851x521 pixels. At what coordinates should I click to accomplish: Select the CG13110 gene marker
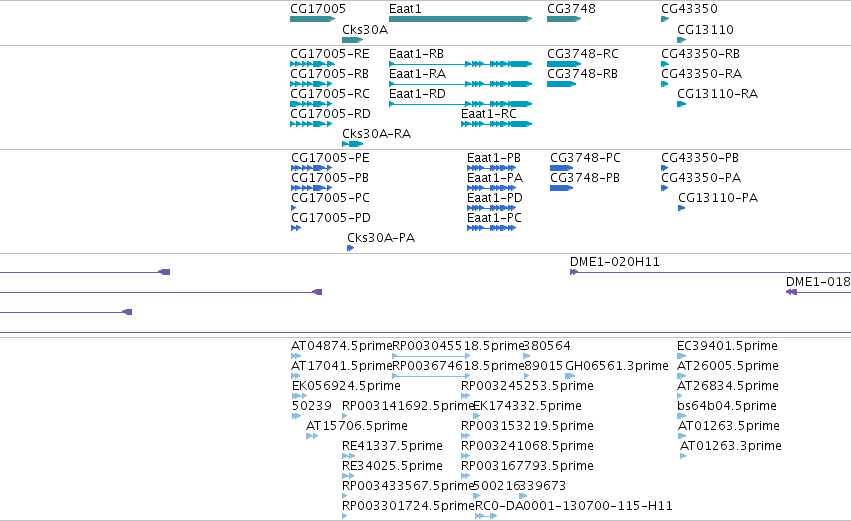682,40
